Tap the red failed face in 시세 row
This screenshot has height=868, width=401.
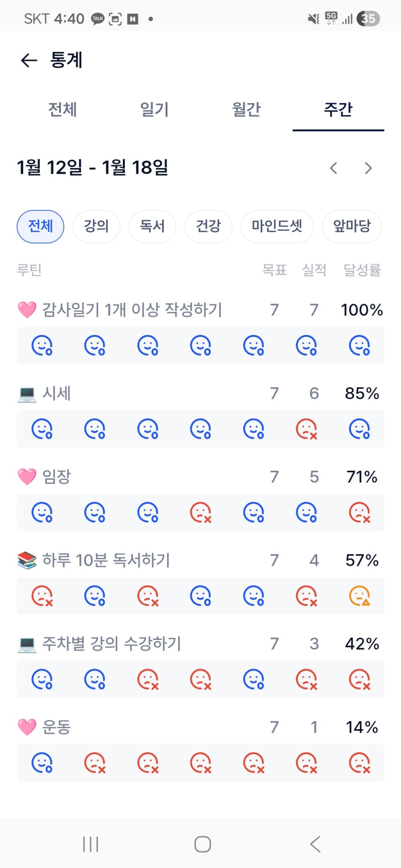pyautogui.click(x=306, y=429)
